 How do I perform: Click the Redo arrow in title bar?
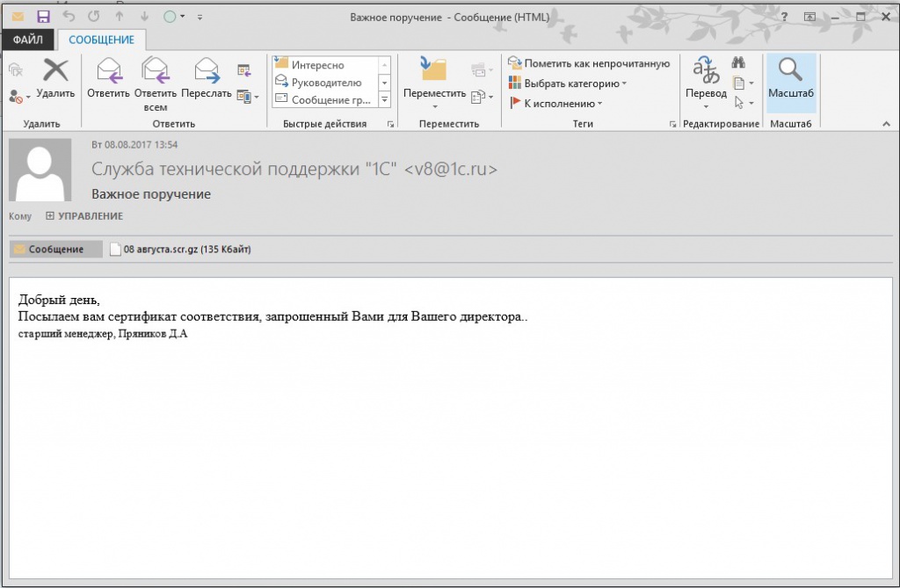(94, 17)
